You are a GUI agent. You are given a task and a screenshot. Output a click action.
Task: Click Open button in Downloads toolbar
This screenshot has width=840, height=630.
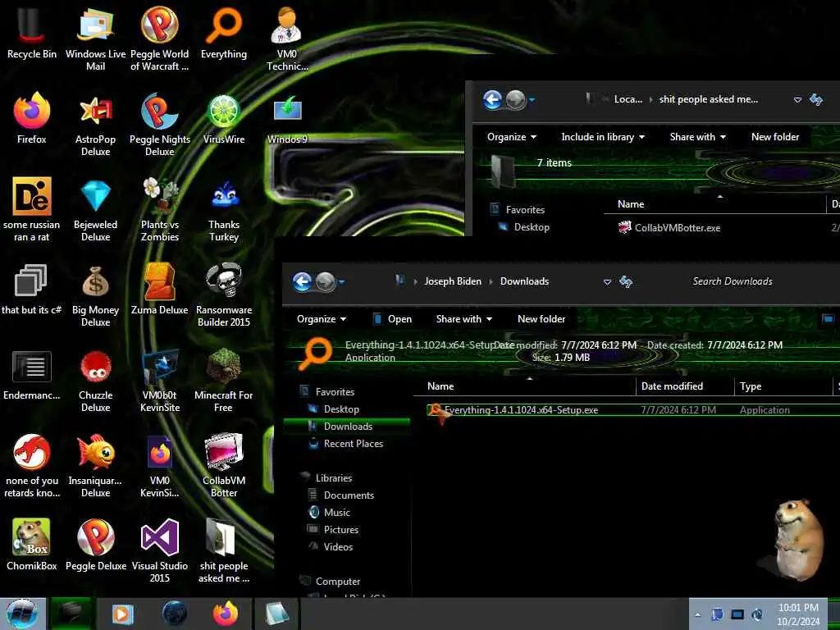pos(393,319)
